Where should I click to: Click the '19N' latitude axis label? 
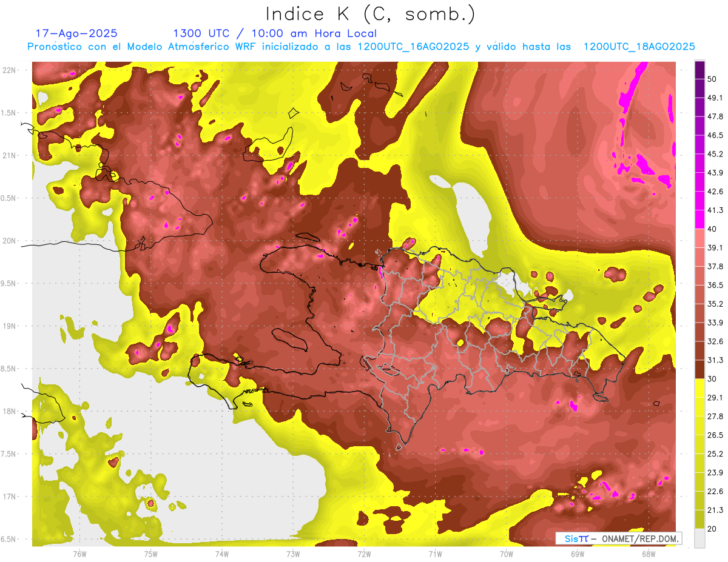(x=8, y=326)
